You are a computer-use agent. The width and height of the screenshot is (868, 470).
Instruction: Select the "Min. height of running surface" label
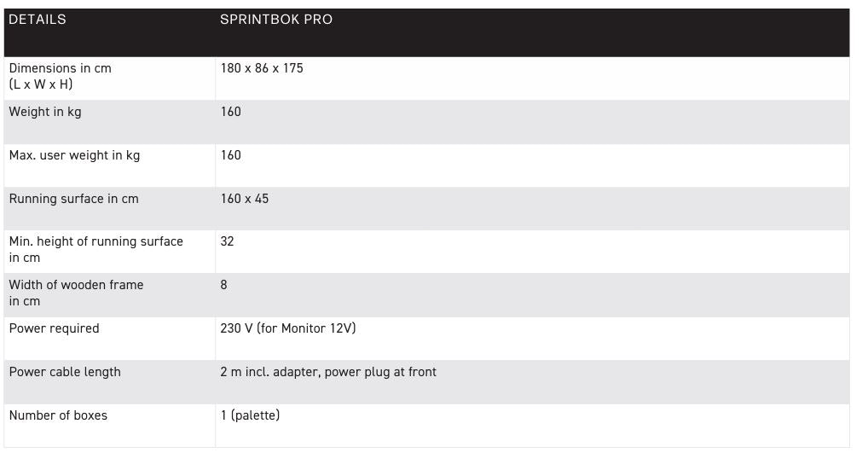(95, 241)
